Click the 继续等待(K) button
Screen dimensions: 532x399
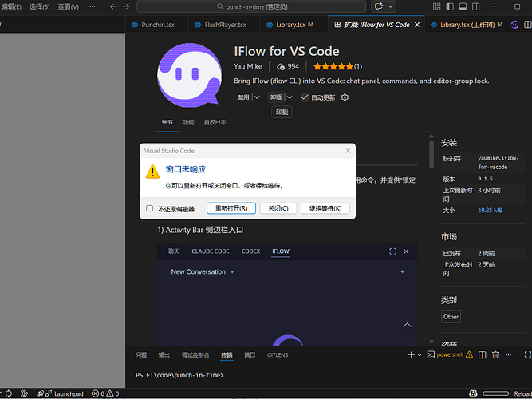click(325, 208)
